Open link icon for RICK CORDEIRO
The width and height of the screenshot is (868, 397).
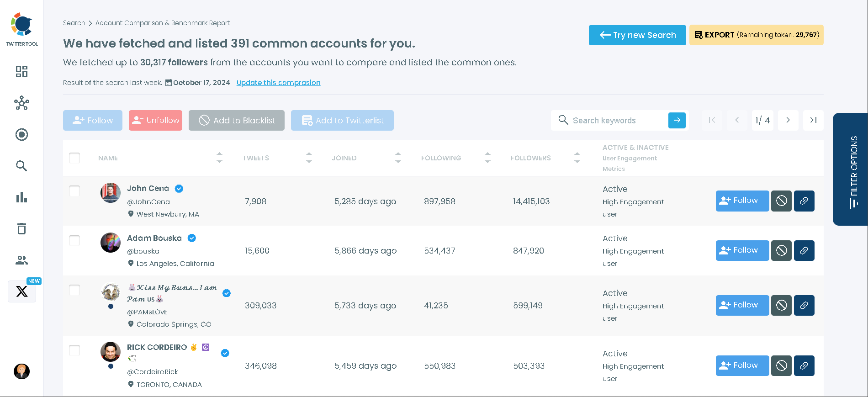coord(804,365)
